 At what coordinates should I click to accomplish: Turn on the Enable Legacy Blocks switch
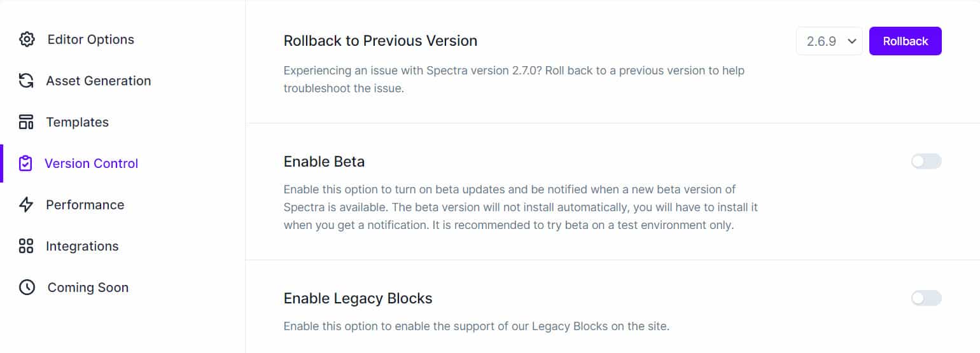click(x=926, y=298)
